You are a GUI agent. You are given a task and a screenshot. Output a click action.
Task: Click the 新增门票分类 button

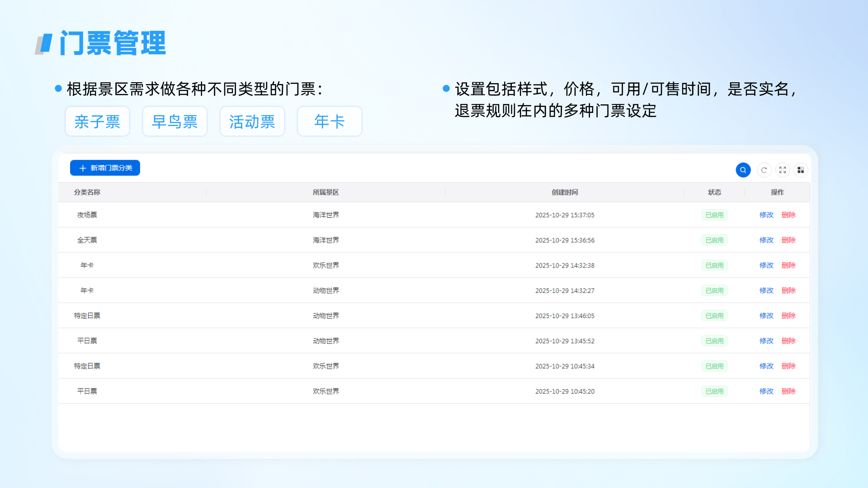(105, 168)
